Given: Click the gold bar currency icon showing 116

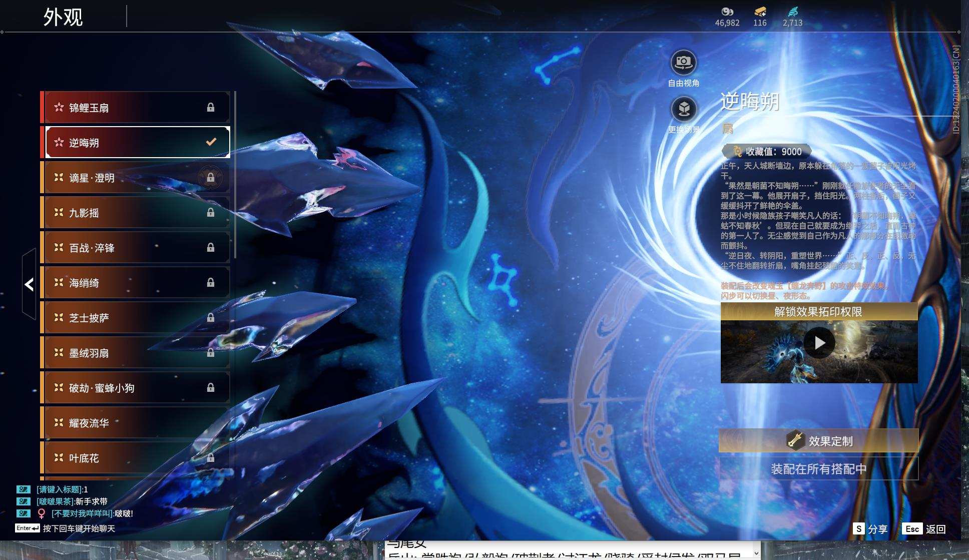Looking at the screenshot, I should (760, 12).
